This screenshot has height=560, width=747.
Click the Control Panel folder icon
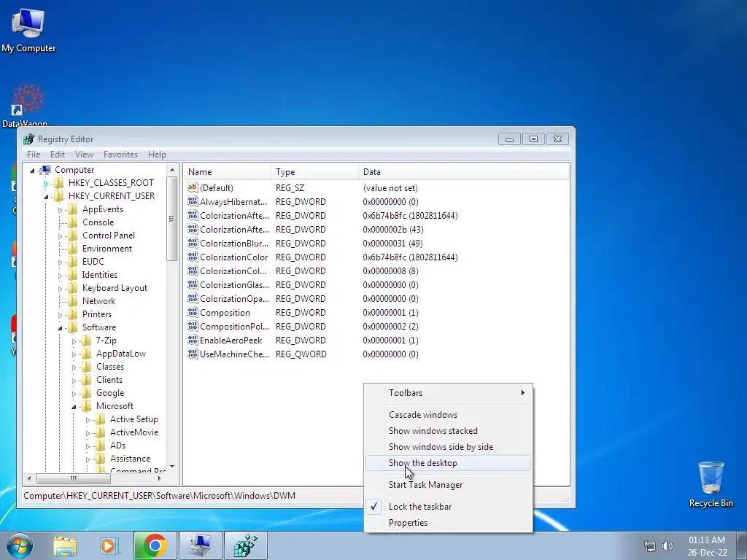pos(72,236)
